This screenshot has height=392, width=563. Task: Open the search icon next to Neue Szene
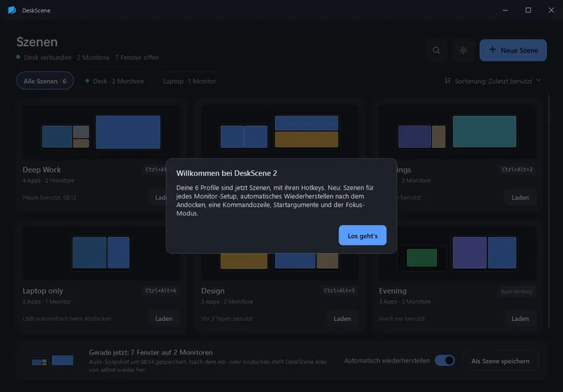pyautogui.click(x=436, y=50)
